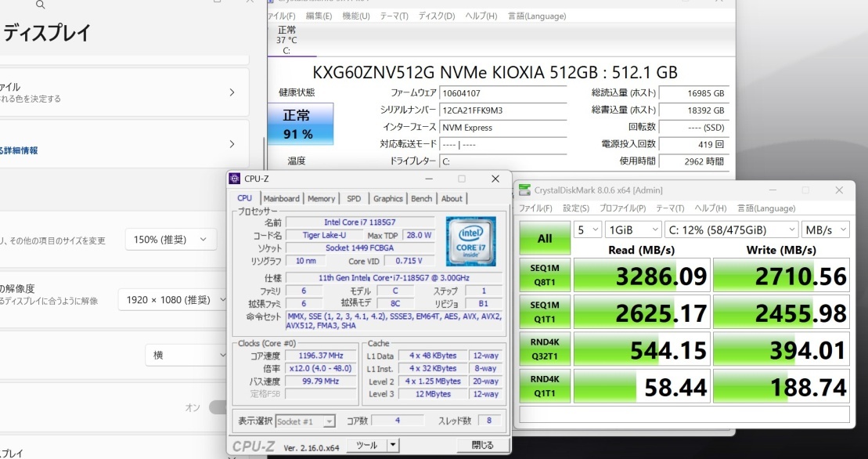Screen dimensions: 868x459
Task: Click the 使用時間 value 2962 時間
Action: [694, 161]
